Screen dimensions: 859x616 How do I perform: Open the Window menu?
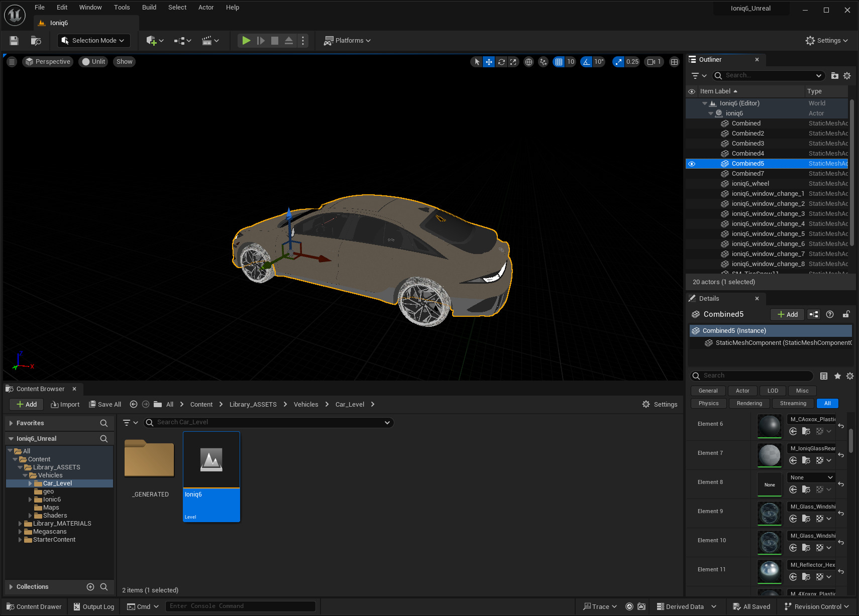click(x=90, y=8)
